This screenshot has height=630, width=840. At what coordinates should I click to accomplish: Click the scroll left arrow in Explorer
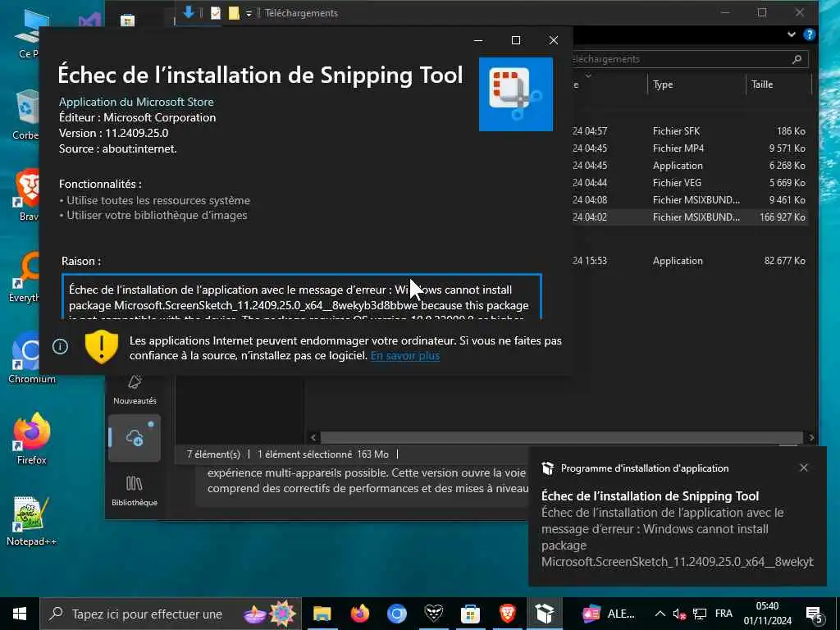(313, 437)
